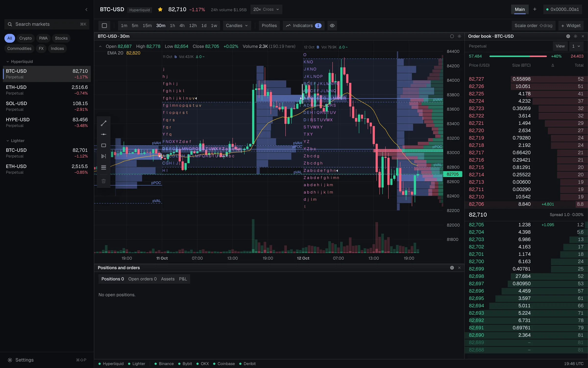Switch to the Assets tab
The width and height of the screenshot is (588, 368).
coord(168,279)
